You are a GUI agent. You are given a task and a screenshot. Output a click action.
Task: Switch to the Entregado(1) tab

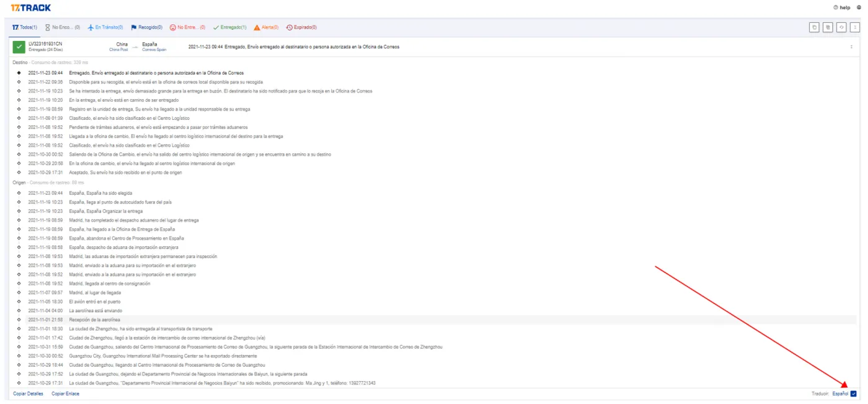(x=230, y=27)
